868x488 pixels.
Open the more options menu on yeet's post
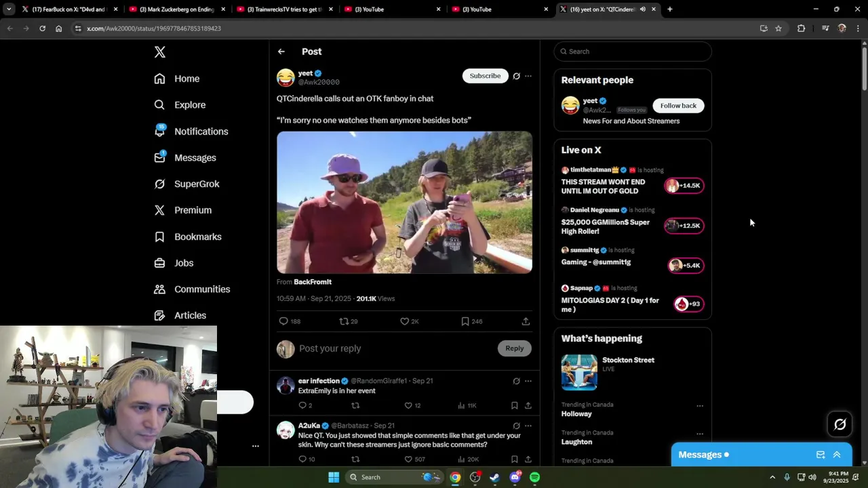coord(528,76)
